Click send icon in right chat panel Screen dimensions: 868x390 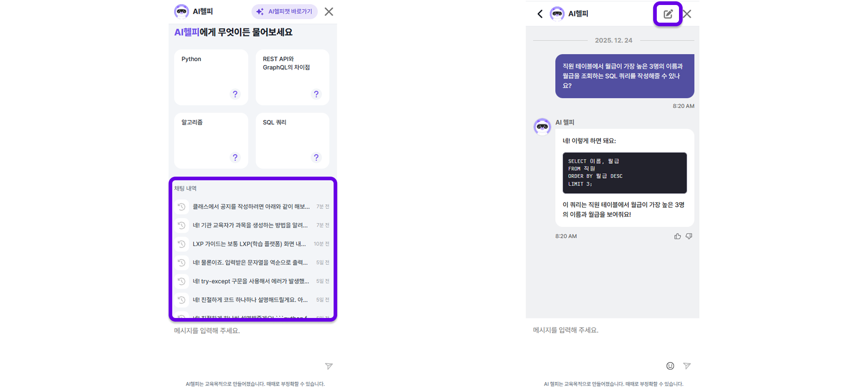[687, 366]
